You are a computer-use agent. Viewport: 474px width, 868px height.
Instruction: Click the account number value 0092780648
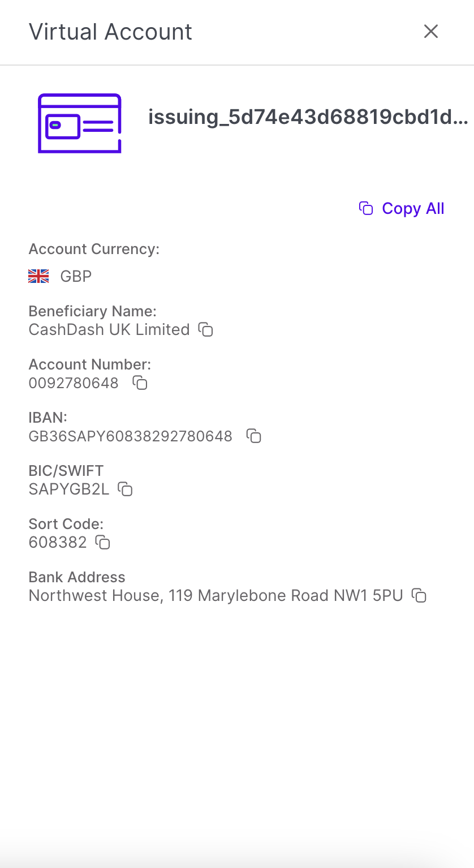coord(74,383)
